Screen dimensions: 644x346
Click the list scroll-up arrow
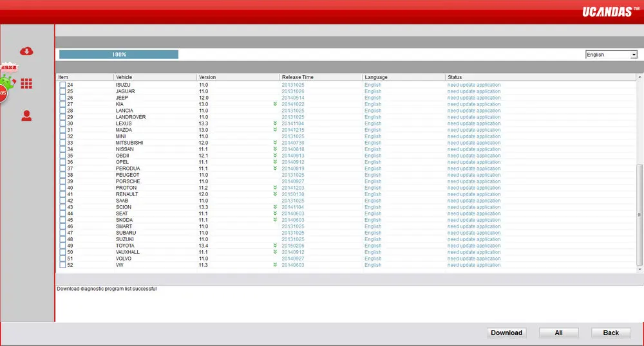pos(639,77)
